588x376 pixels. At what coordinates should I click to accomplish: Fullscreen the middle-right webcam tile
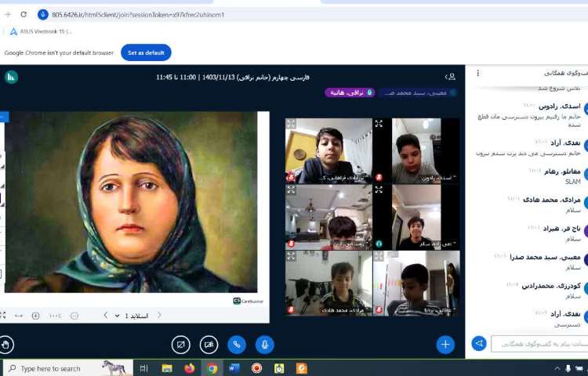coord(379,190)
